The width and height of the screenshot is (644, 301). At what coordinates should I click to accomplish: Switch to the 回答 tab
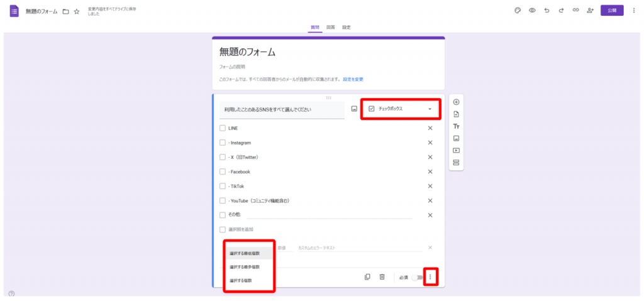(330, 28)
